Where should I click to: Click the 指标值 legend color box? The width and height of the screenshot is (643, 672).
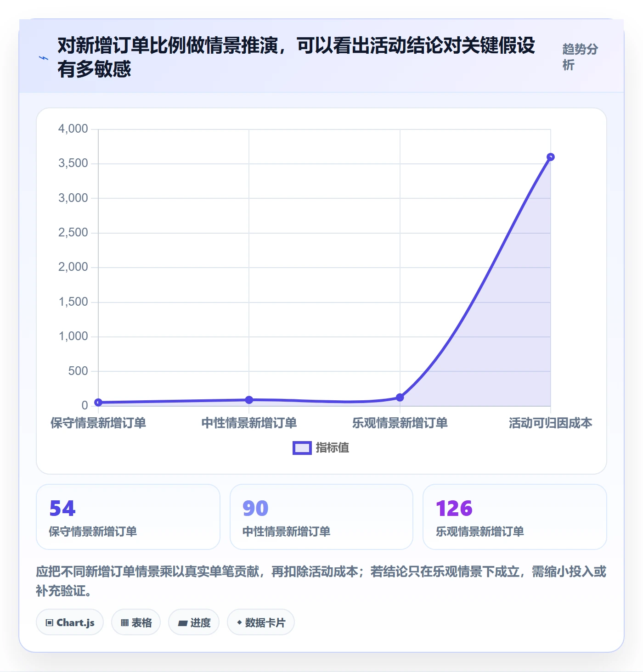tap(302, 448)
